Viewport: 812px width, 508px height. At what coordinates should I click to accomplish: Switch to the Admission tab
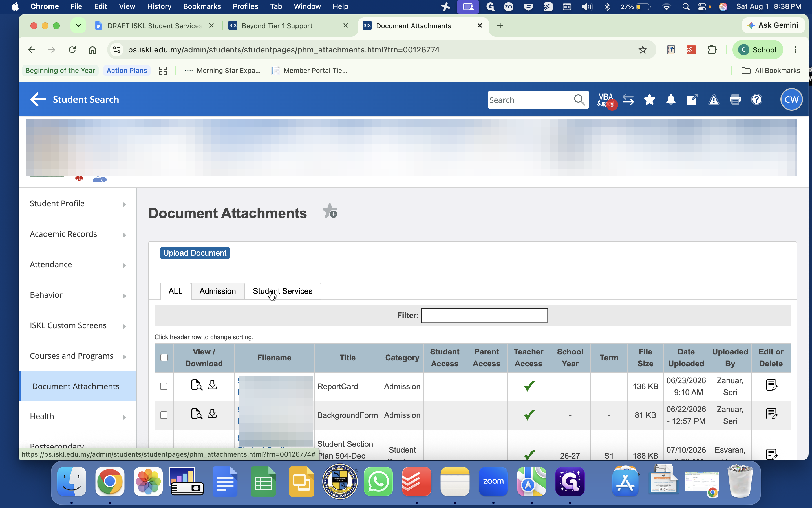(217, 291)
